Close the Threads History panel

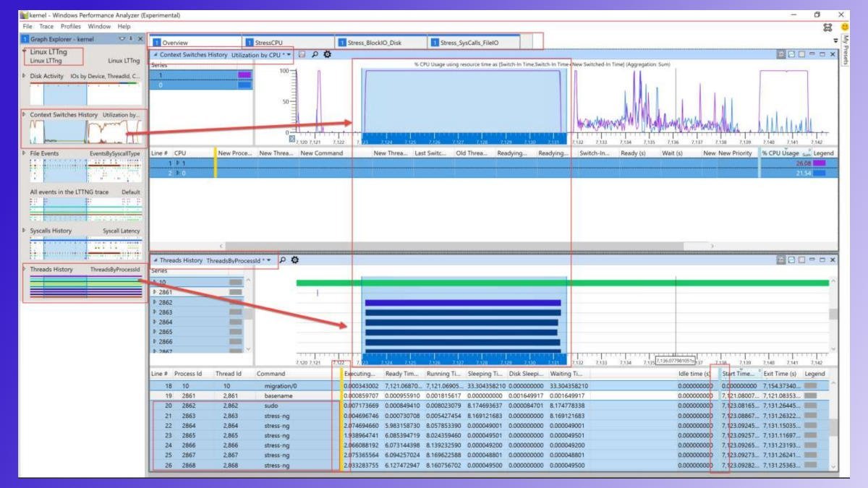[x=833, y=260]
